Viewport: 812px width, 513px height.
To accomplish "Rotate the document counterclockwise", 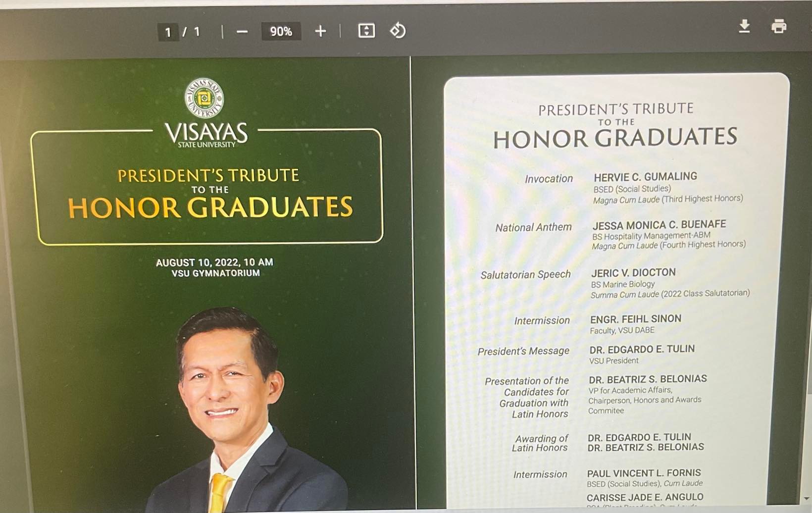I will point(398,31).
